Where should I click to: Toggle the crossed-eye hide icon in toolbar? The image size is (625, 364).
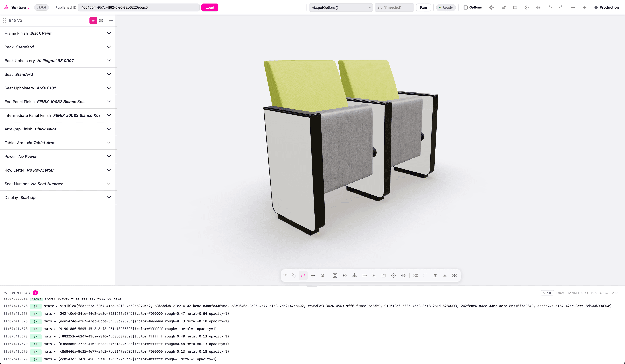tap(374, 275)
